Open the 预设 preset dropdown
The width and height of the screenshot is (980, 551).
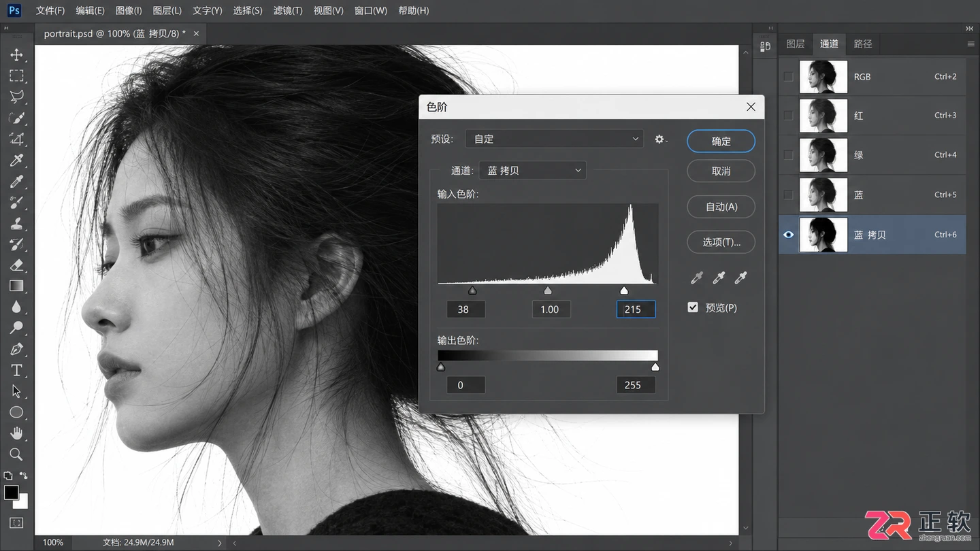555,139
